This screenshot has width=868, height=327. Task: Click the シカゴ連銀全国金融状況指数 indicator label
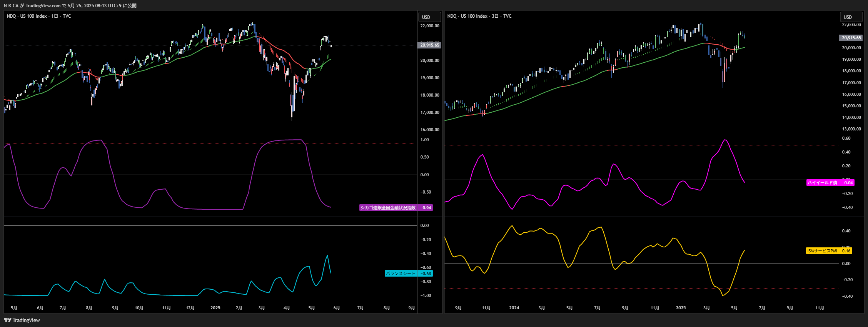pos(388,208)
